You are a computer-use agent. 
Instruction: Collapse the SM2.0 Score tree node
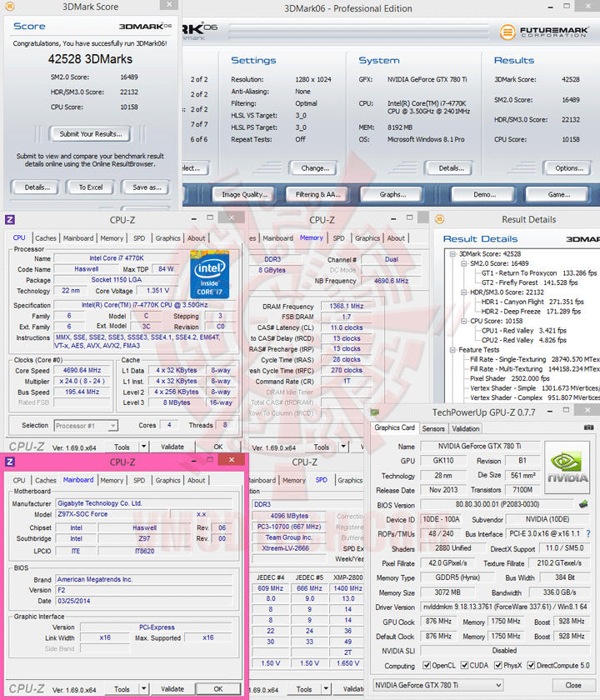pyautogui.click(x=464, y=263)
